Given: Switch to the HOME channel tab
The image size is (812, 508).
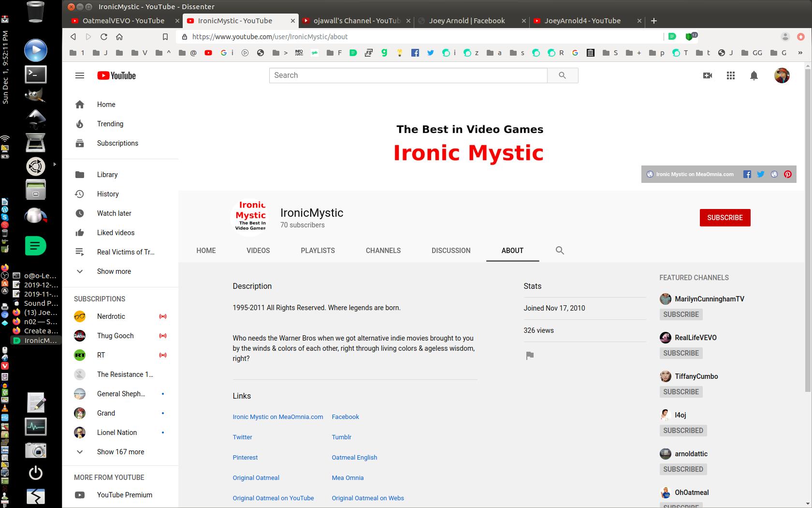Looking at the screenshot, I should pyautogui.click(x=206, y=251).
